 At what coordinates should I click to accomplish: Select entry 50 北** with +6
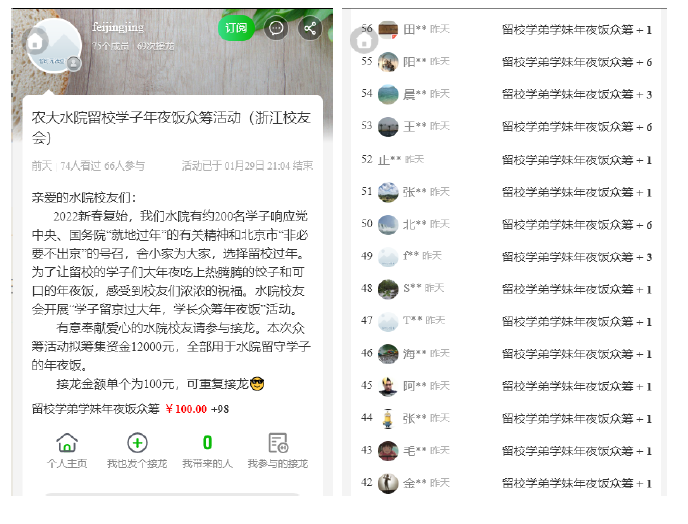(x=506, y=224)
